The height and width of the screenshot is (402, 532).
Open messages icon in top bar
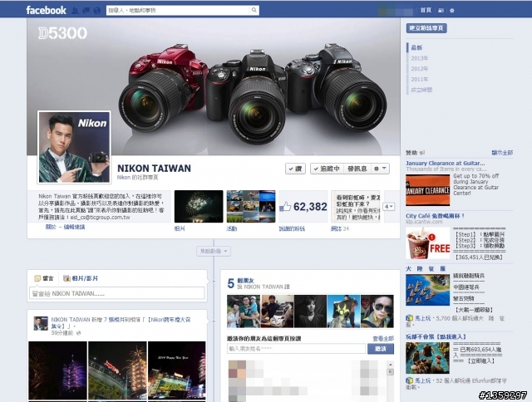86,11
